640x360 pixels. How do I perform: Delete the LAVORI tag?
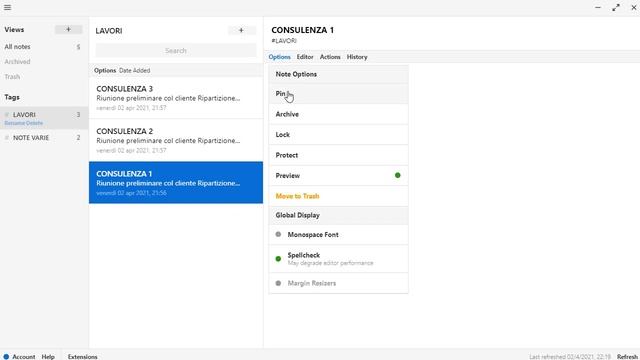(x=35, y=123)
